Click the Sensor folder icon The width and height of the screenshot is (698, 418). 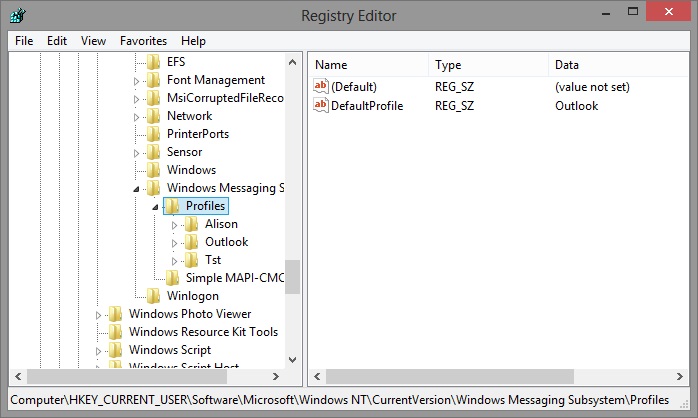pyautogui.click(x=154, y=152)
